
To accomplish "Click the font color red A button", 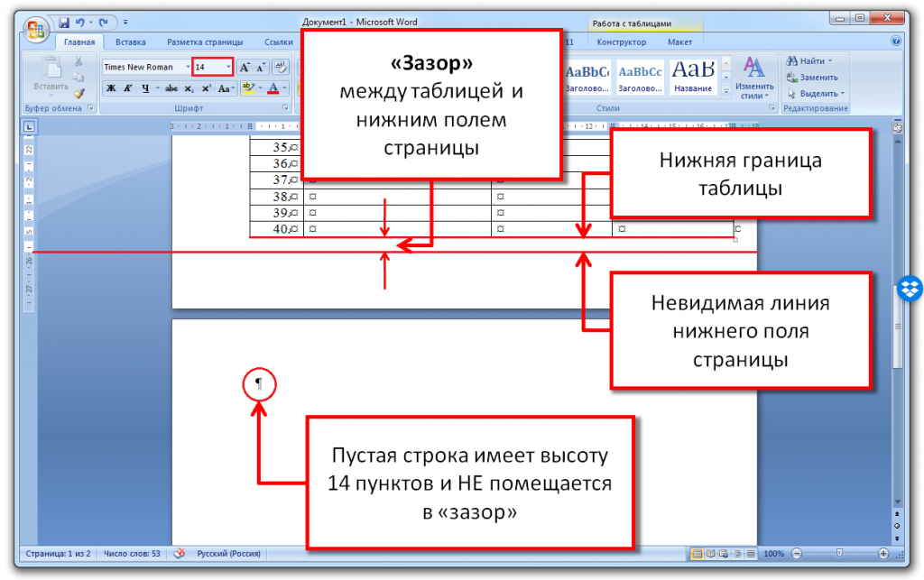I will click(273, 88).
